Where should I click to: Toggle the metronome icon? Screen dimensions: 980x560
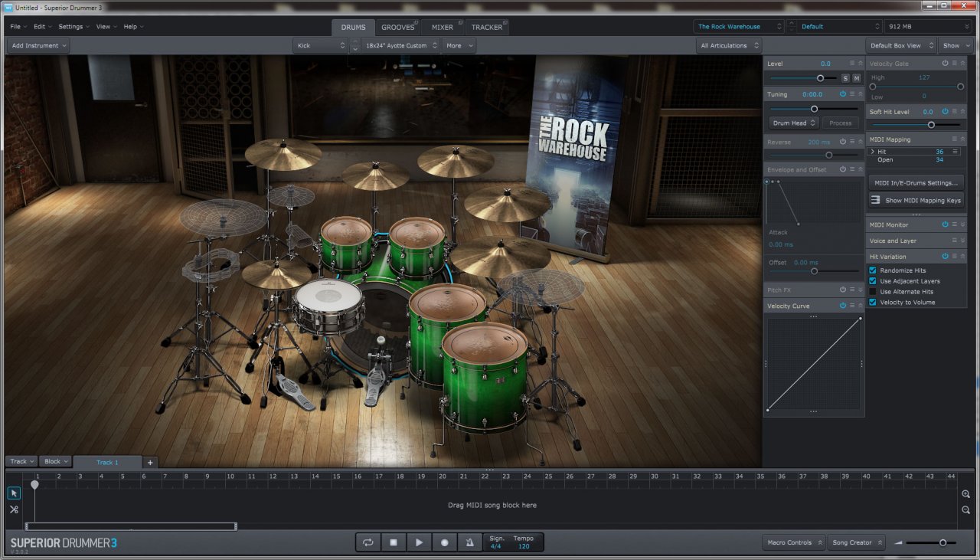469,542
